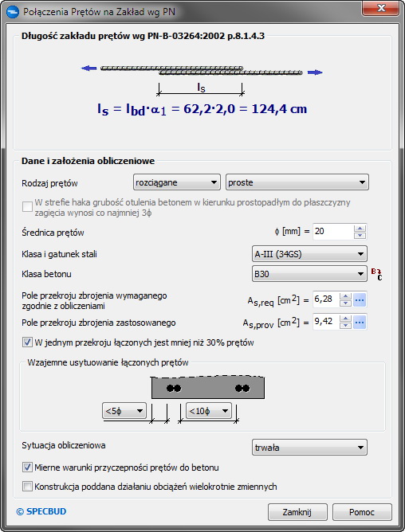Select concrete class from the B30 dropdown

click(x=309, y=274)
